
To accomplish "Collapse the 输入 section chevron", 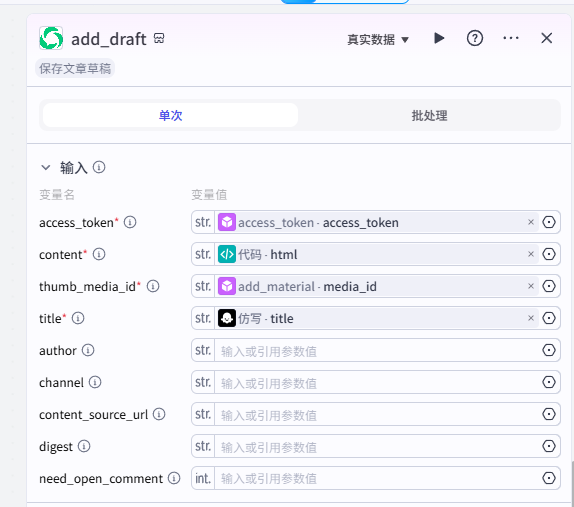I will 46,168.
